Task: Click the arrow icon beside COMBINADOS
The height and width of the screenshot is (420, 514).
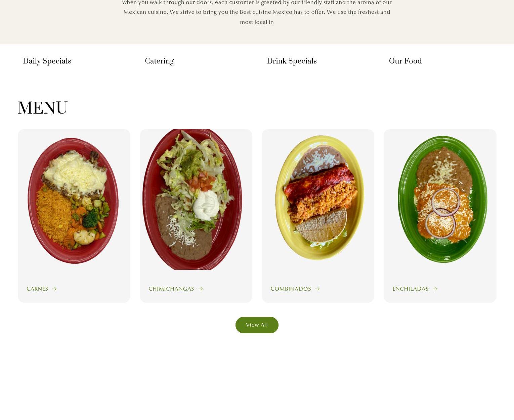Action: (317, 289)
